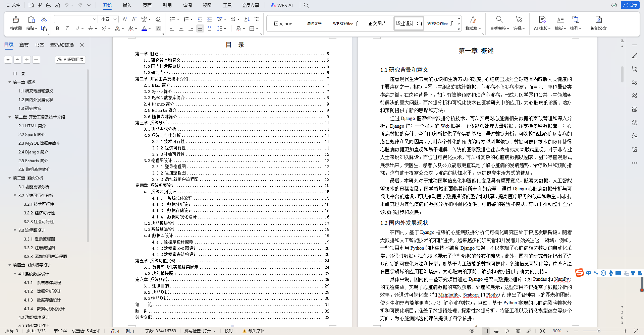Collapse the 3.2 系统可行性分析 tree node
Image resolution: width=644 pixels, height=335 pixels.
pyautogui.click(x=15, y=195)
